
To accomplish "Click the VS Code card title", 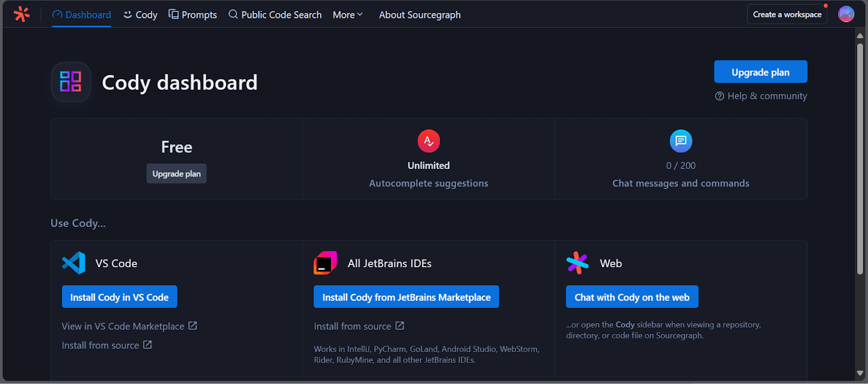I will click(x=116, y=263).
